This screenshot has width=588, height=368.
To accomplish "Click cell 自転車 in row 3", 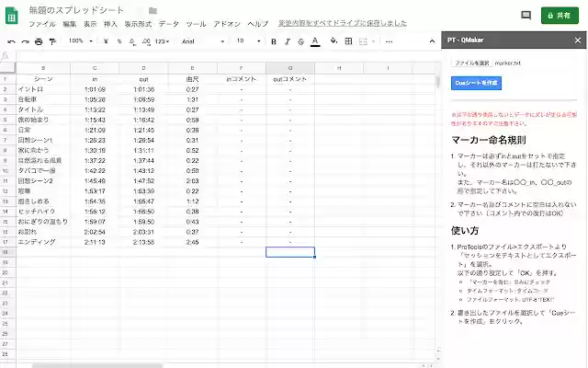I will 43,99.
